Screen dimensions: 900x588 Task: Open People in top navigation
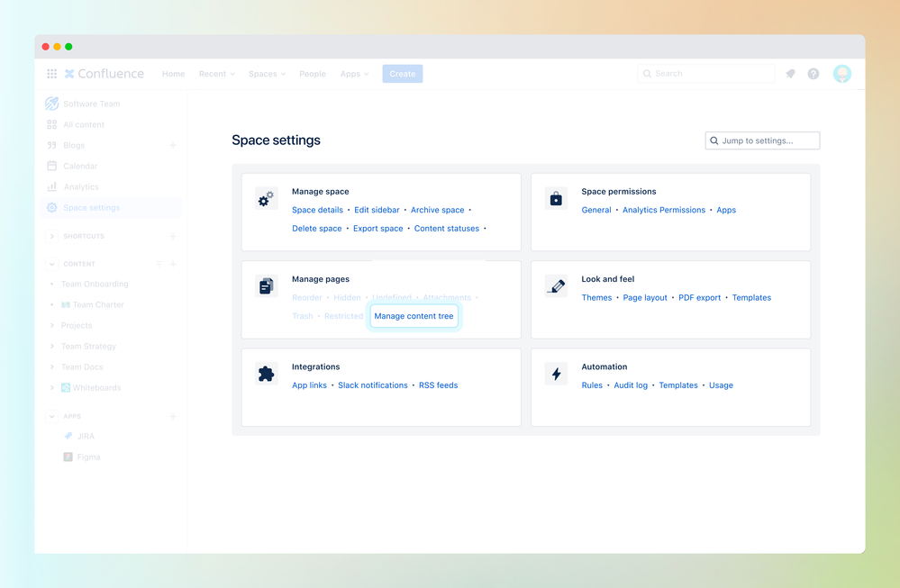[x=313, y=74]
